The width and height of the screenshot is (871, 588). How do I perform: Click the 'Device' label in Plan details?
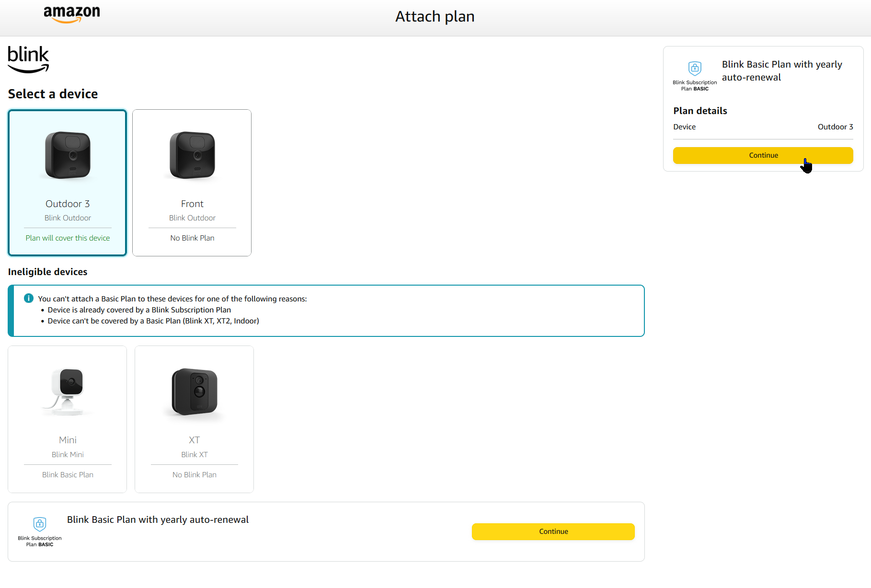[x=684, y=127]
